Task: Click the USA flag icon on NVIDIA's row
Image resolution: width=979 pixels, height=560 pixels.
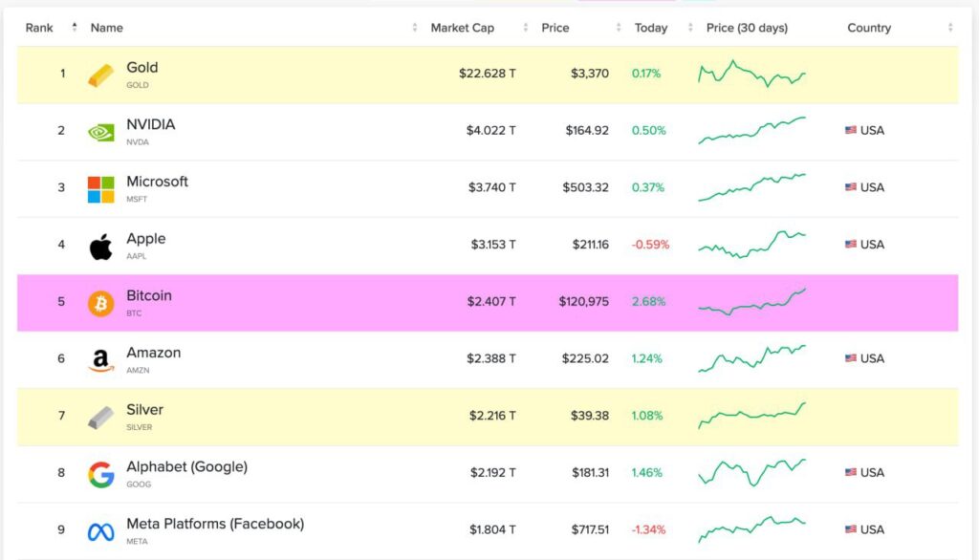Action: 849,130
